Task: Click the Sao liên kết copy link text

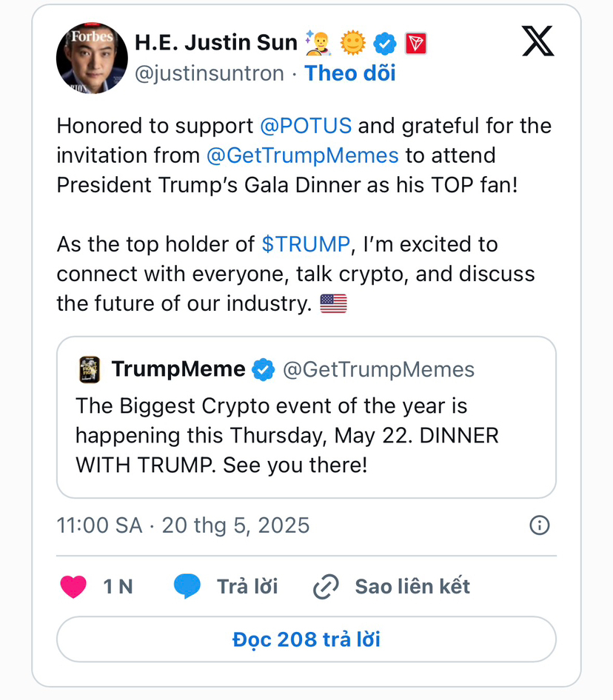Action: click(412, 587)
